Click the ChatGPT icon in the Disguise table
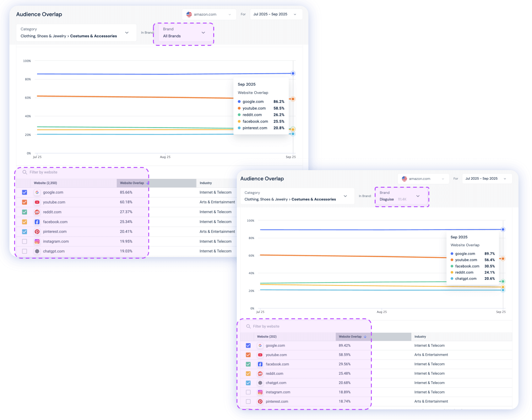532x420 pixels. (x=260, y=383)
